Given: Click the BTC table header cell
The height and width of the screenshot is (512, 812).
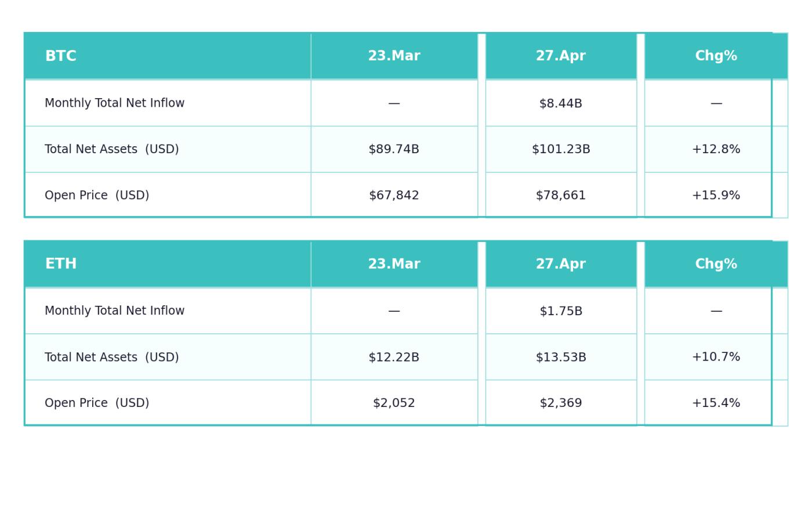Looking at the screenshot, I should click(x=61, y=56).
